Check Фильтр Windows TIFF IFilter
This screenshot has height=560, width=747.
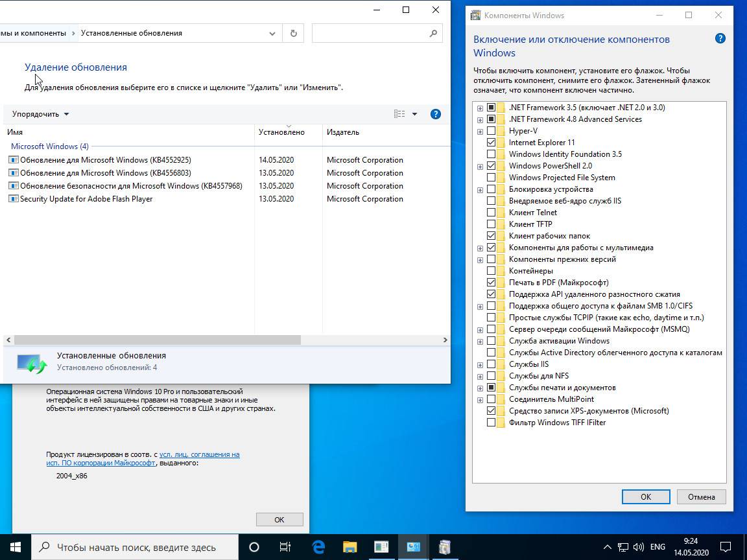(491, 423)
